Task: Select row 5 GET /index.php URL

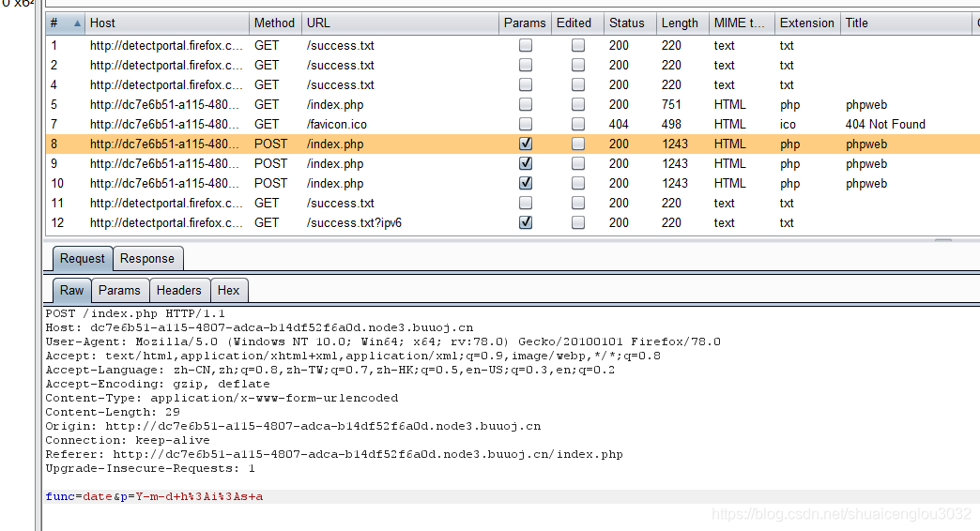Action: coord(335,104)
